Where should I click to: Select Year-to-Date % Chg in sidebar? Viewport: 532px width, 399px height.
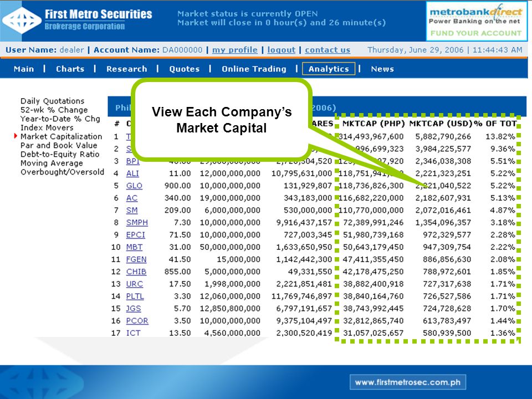coord(60,119)
